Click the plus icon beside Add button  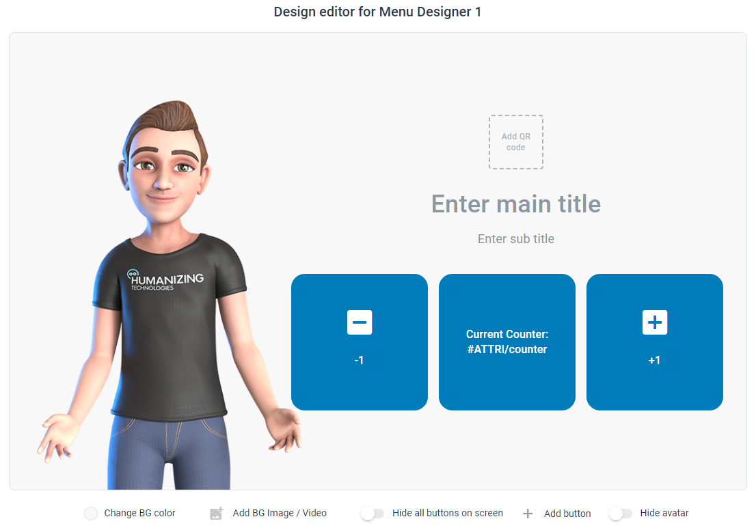click(x=528, y=514)
